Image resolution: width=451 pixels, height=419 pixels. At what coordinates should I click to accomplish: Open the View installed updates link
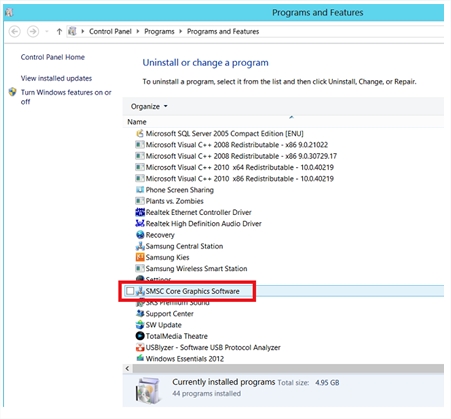point(56,78)
